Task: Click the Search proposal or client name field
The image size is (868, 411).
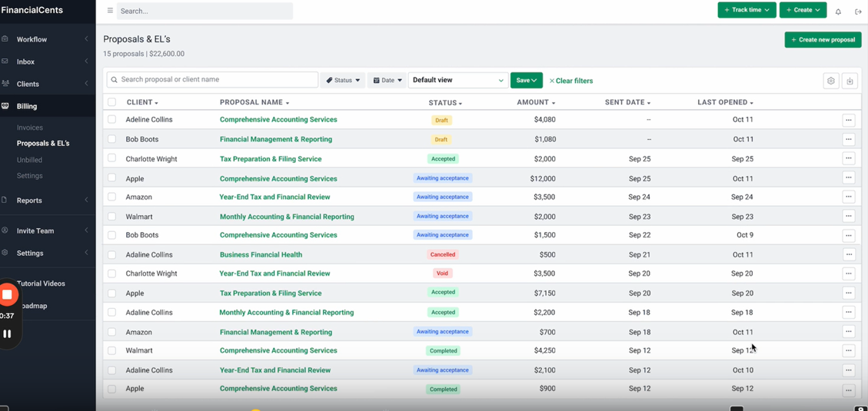Action: pyautogui.click(x=212, y=80)
